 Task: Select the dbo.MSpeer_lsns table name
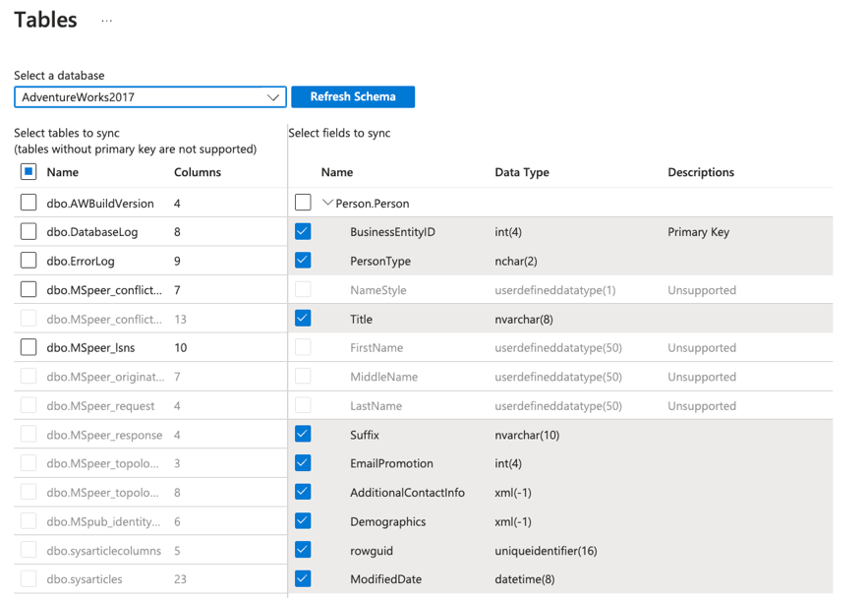pos(90,348)
